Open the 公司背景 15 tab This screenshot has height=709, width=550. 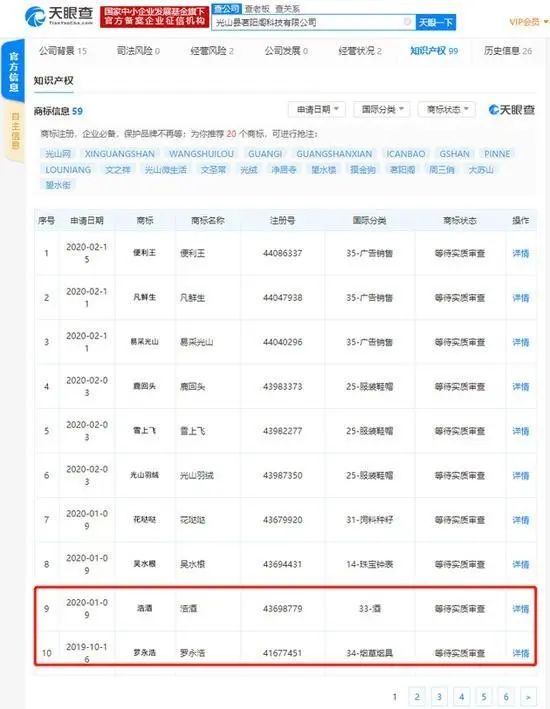[63, 51]
